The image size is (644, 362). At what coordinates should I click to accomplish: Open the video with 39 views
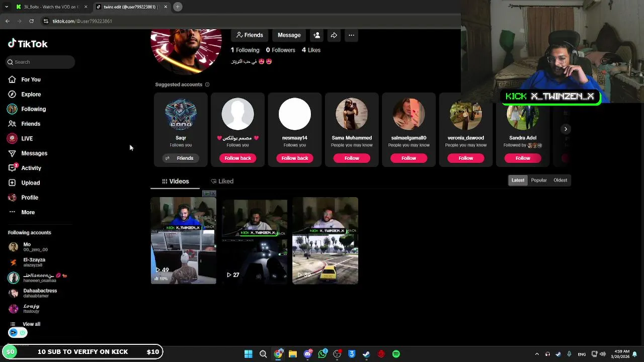pyautogui.click(x=326, y=241)
